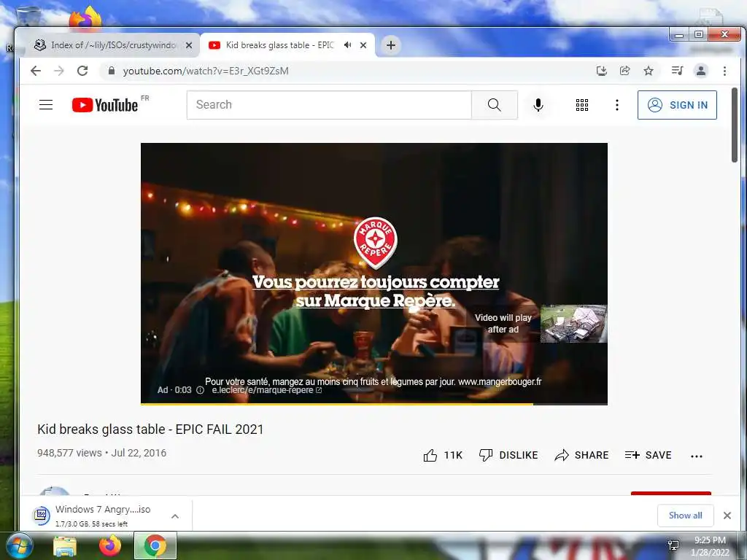The width and height of the screenshot is (747, 560).
Task: Click SAVE to playlist button
Action: pyautogui.click(x=648, y=455)
